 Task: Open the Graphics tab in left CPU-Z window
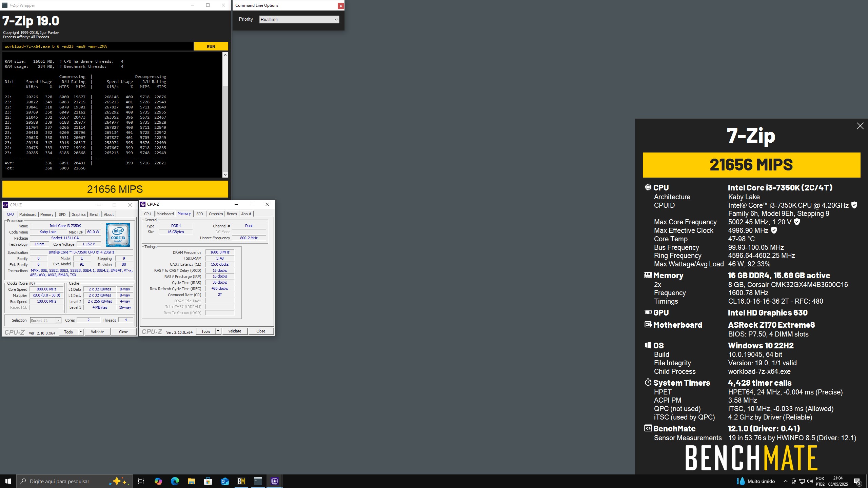point(78,215)
